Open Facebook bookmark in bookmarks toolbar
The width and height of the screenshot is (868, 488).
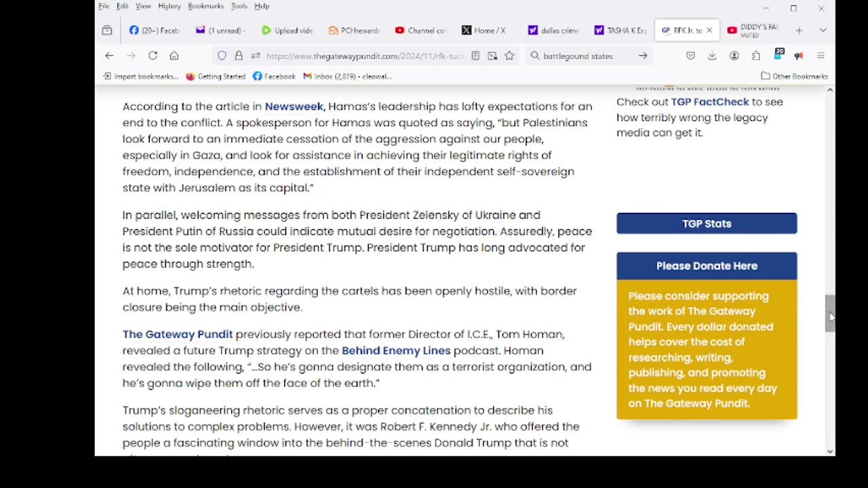(275, 76)
